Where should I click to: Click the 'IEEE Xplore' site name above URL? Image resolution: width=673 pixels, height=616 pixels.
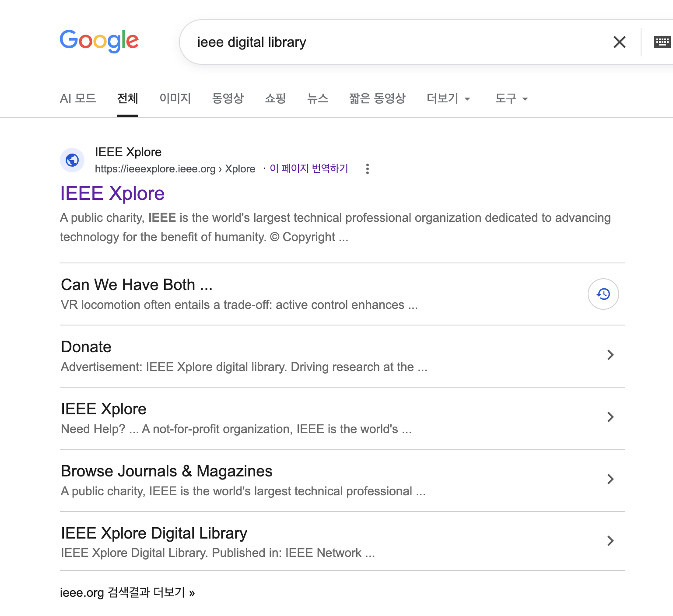pos(128,152)
